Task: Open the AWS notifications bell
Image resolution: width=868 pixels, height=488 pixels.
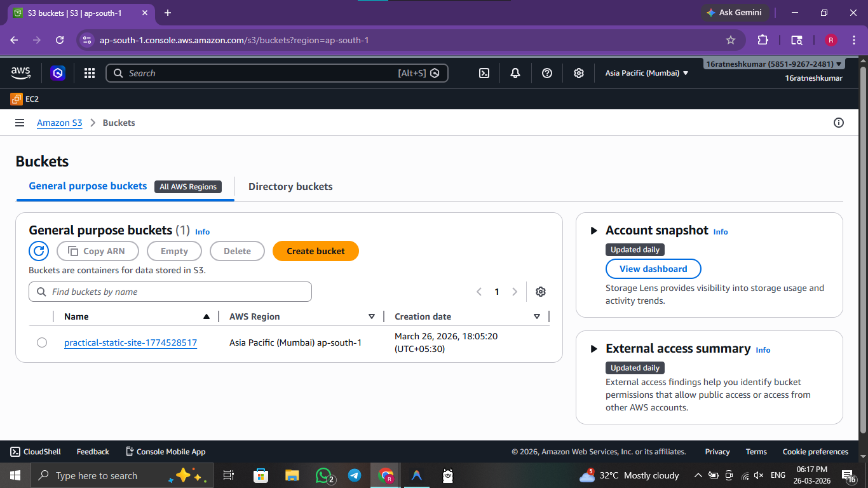Action: pos(515,73)
